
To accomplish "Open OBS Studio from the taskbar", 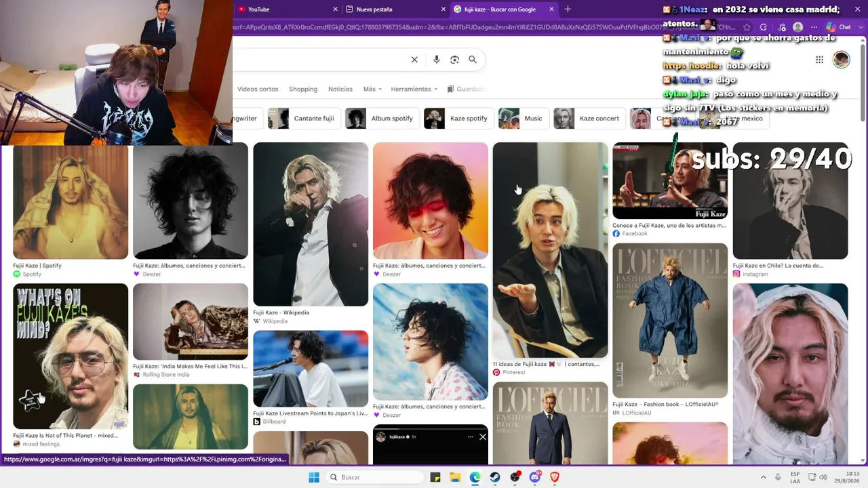I will click(x=515, y=477).
